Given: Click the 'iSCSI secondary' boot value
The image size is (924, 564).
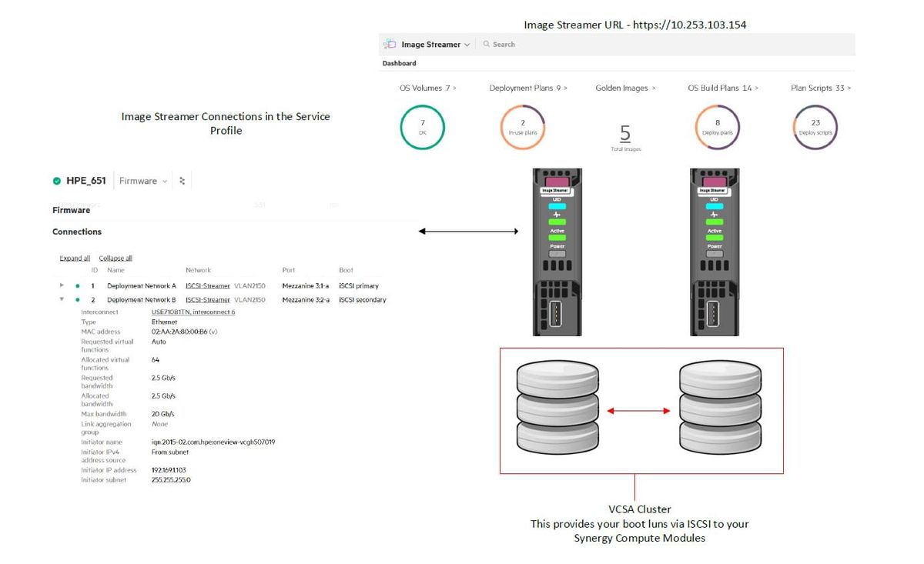Looking at the screenshot, I should coord(363,300).
